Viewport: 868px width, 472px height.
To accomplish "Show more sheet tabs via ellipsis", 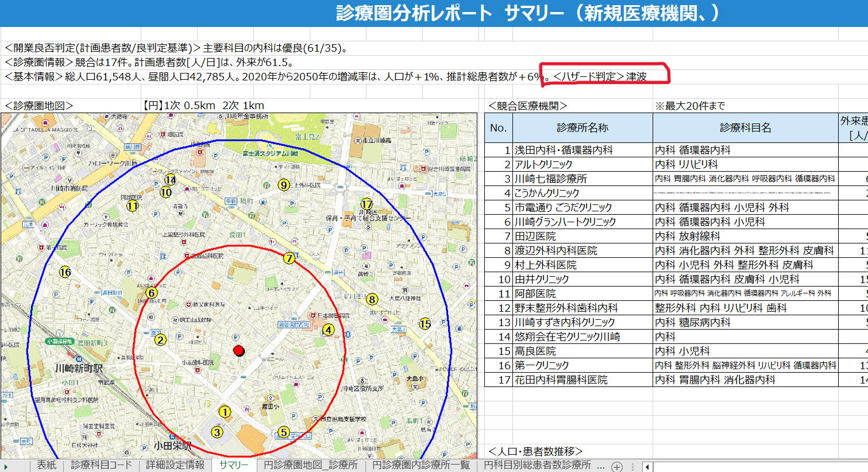I will pyautogui.click(x=601, y=466).
